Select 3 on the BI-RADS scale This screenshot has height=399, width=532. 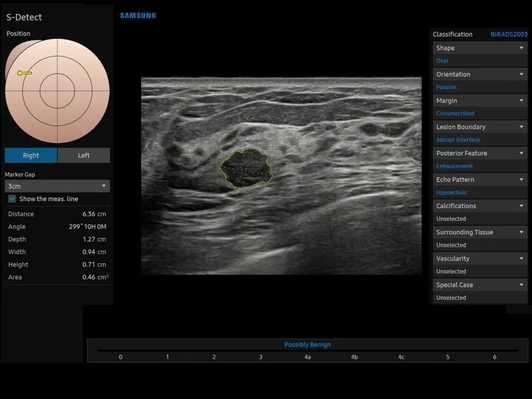[261, 357]
